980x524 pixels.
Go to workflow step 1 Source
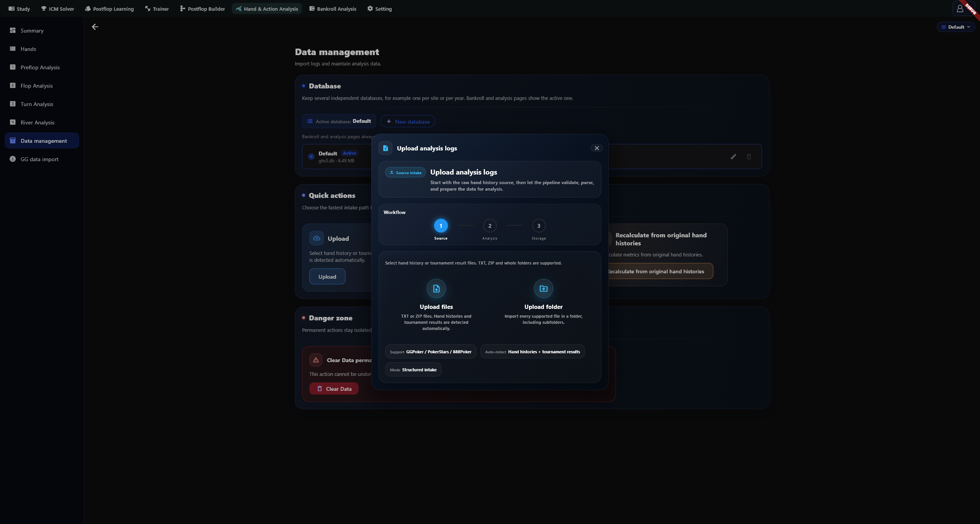click(x=441, y=226)
